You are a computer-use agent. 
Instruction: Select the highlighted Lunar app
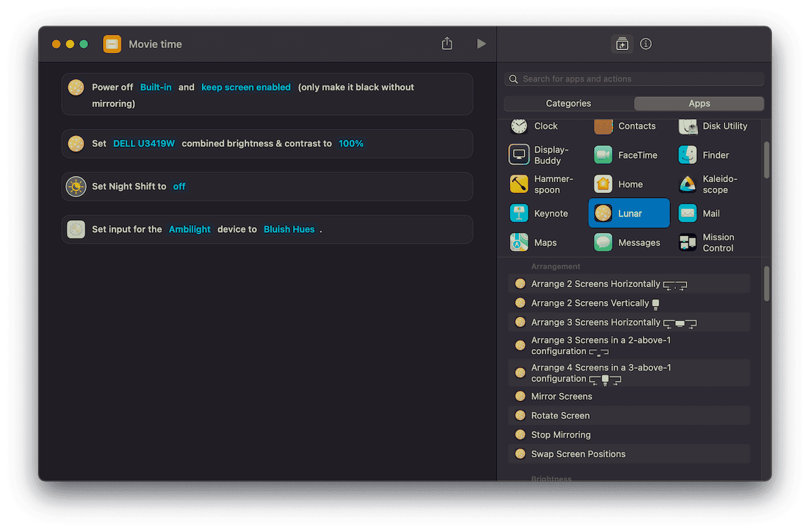pos(629,213)
